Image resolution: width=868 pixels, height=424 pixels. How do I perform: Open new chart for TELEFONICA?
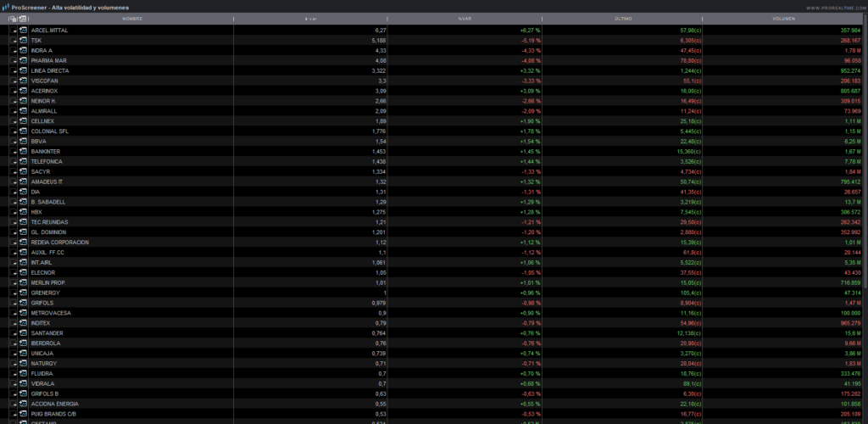[x=23, y=162]
